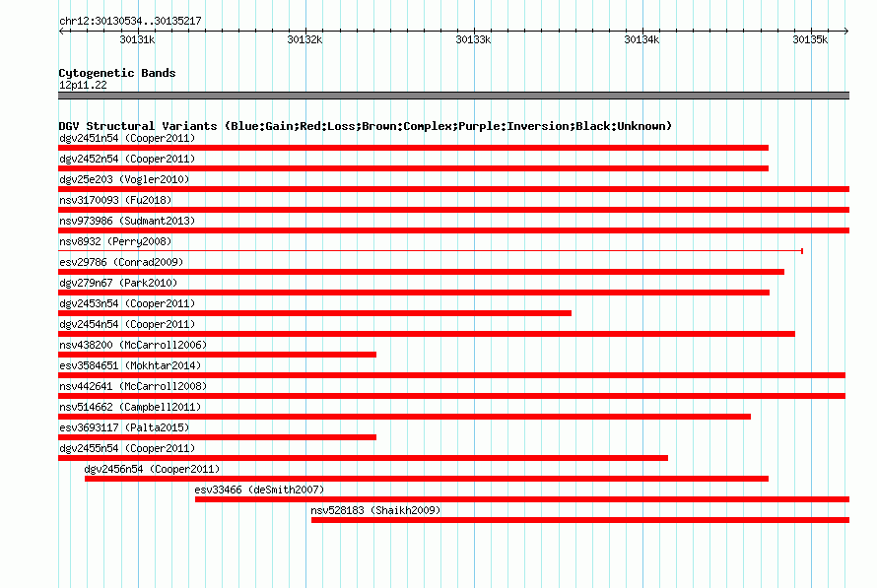
Task: Click the nsv528183 (Shaikh2009) label
Action: pyautogui.click(x=375, y=510)
